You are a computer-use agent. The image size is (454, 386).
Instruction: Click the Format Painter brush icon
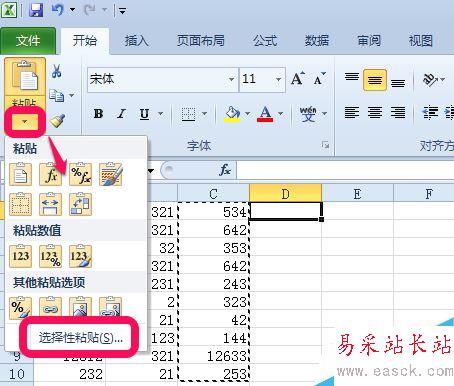[x=57, y=121]
